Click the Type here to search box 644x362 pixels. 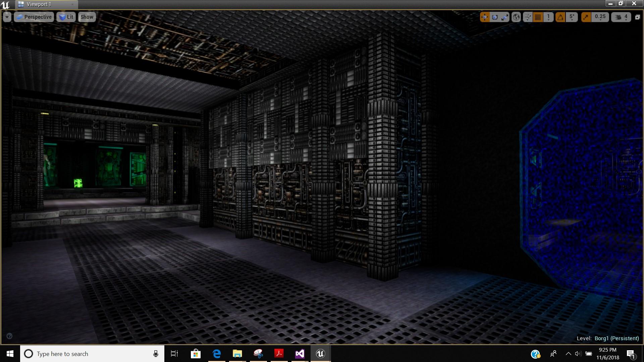pos(92,354)
